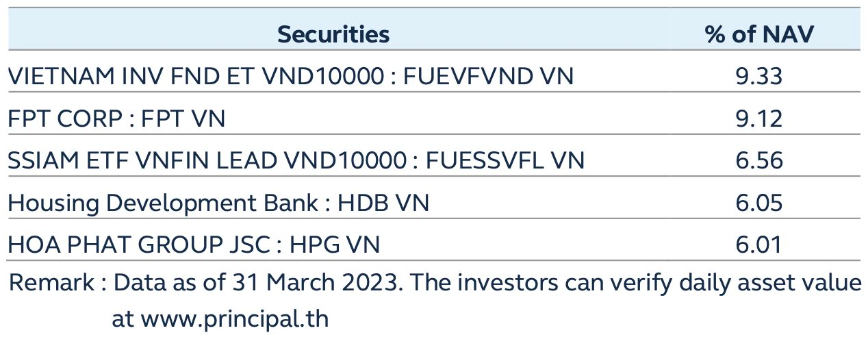868x337 pixels.
Task: Open the www.principal.th link
Action: pos(235,319)
